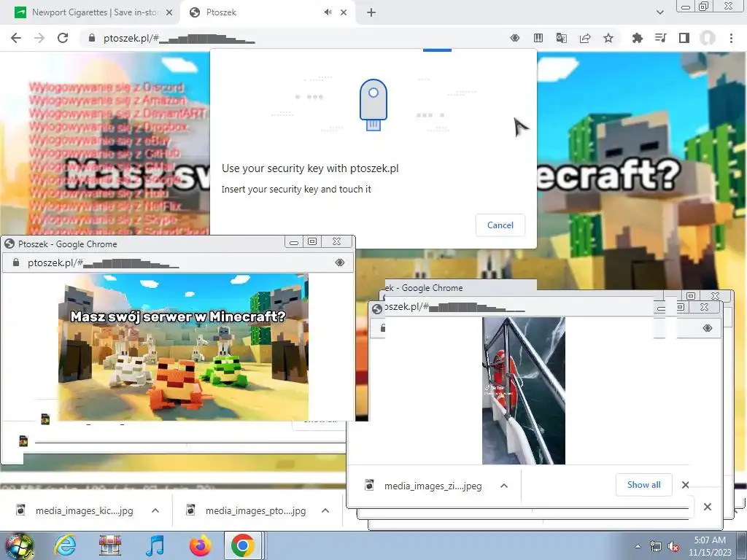Click the muted volume tray icon
The height and width of the screenshot is (560, 747).
coord(673,547)
